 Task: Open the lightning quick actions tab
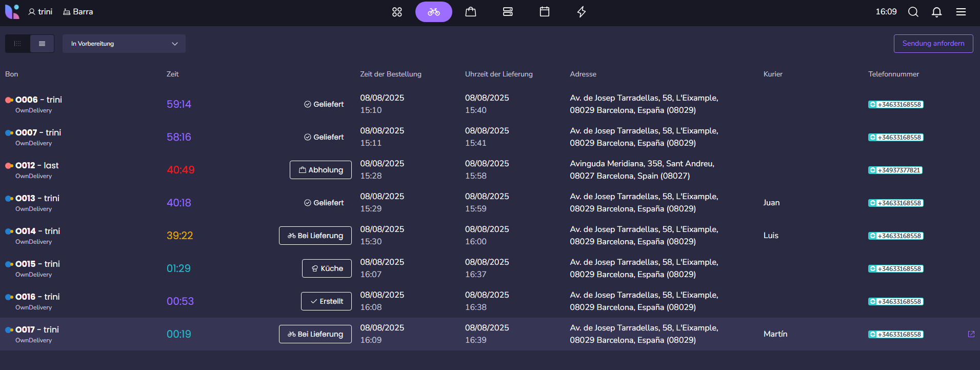(582, 12)
